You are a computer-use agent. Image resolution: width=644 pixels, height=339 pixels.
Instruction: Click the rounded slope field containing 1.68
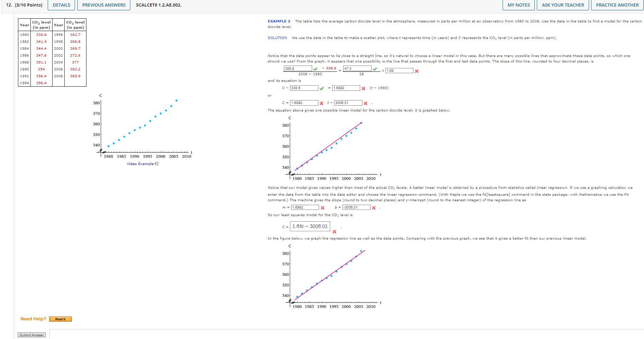tap(399, 70)
